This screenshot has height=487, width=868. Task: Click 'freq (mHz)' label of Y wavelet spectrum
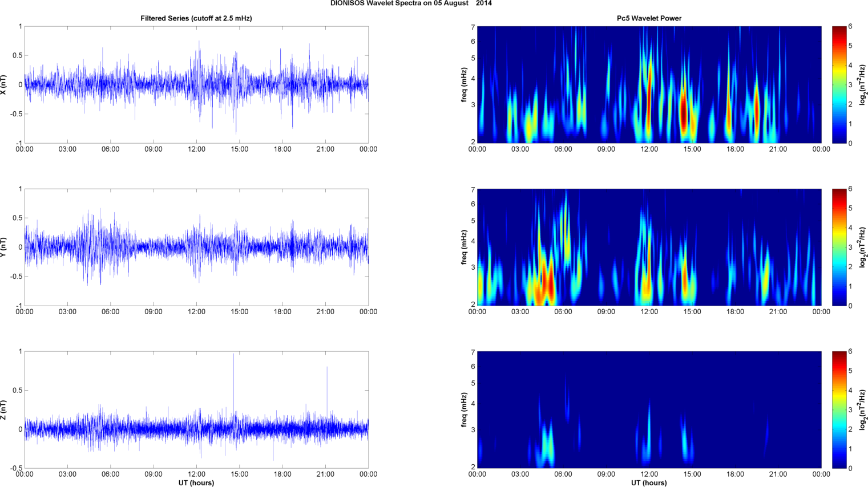click(465, 247)
